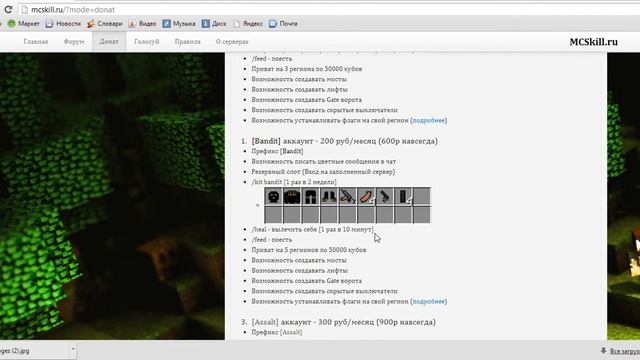Click the boots item in bandit kit
Screen dimensions: 640x360
[x=329, y=197]
